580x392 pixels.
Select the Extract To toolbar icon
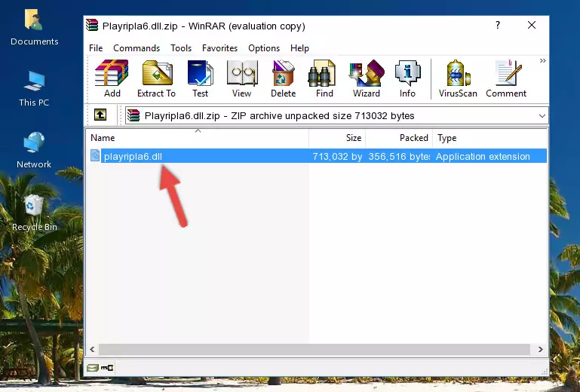click(156, 78)
